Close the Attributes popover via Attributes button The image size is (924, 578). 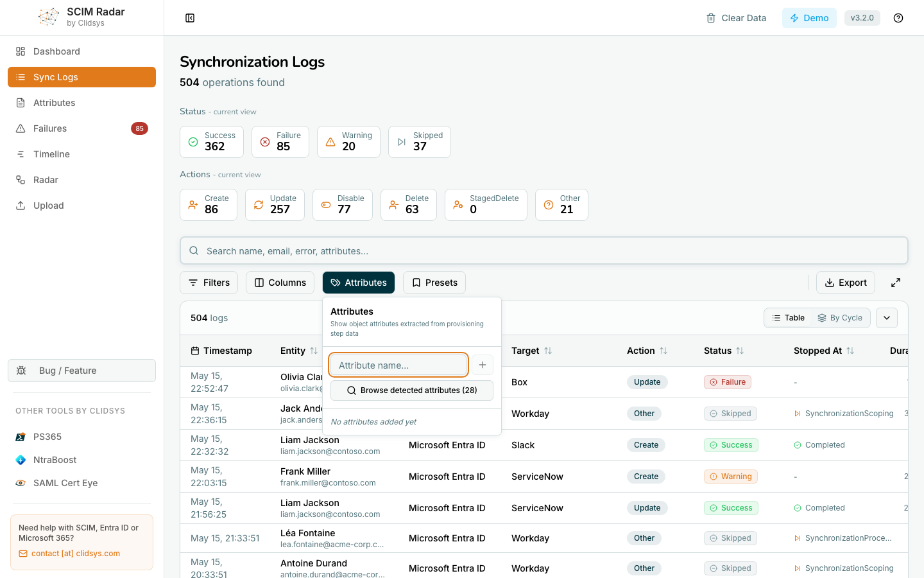pos(359,283)
